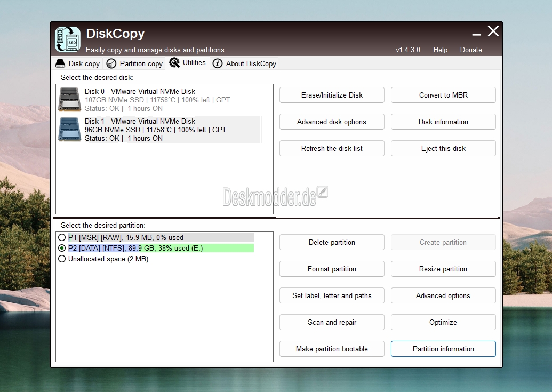Click the Disk 1 NVMe drive icon

click(x=70, y=130)
